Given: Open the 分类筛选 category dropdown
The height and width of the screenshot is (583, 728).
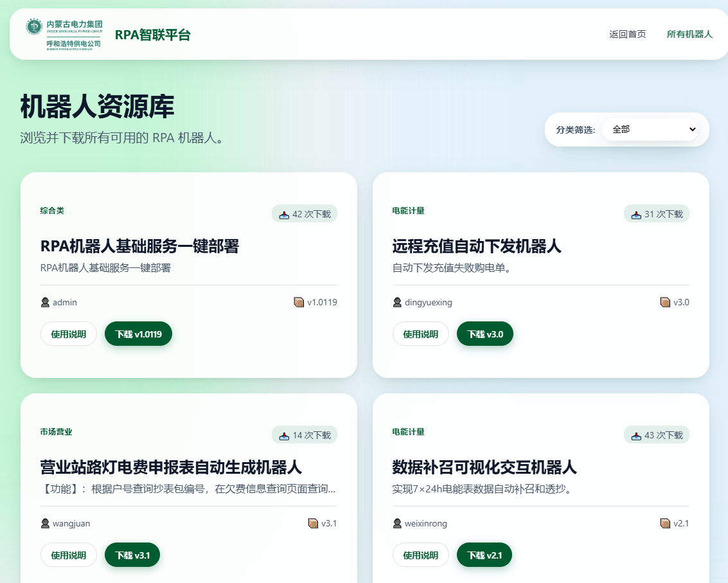Looking at the screenshot, I should pyautogui.click(x=650, y=129).
